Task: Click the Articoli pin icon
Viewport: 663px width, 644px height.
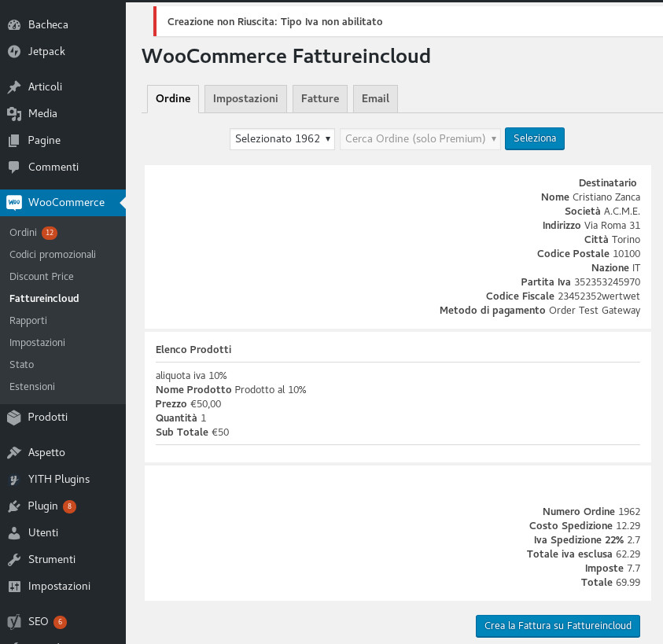Action: pos(14,86)
